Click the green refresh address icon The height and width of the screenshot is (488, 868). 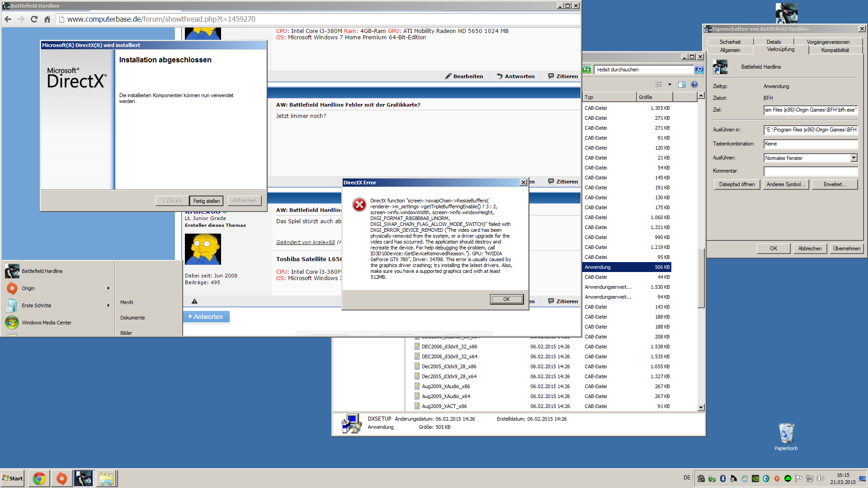pos(587,70)
